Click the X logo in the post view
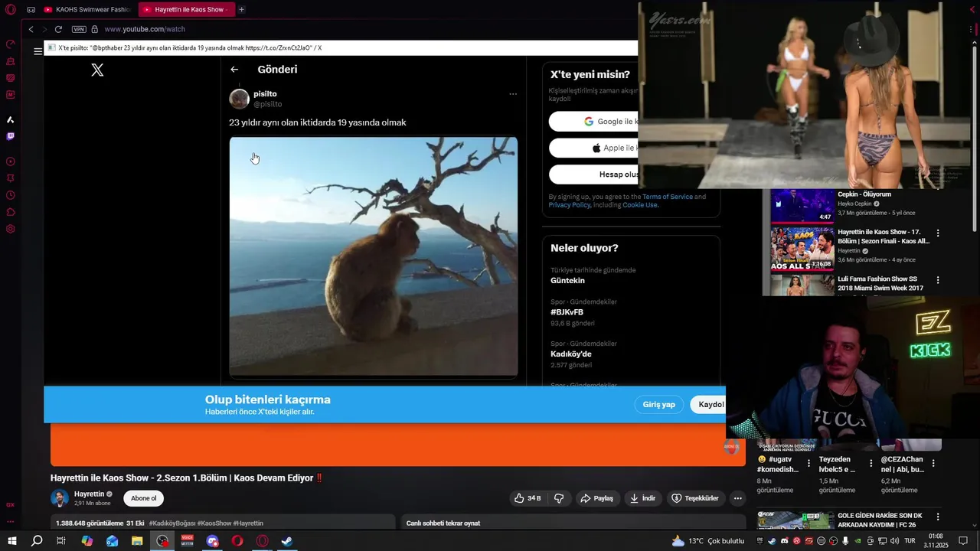 point(97,70)
